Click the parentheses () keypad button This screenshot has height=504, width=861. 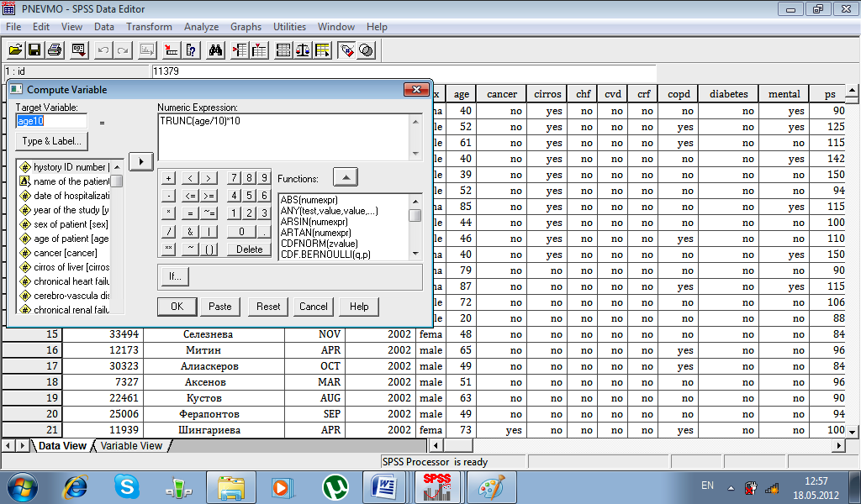pos(209,249)
